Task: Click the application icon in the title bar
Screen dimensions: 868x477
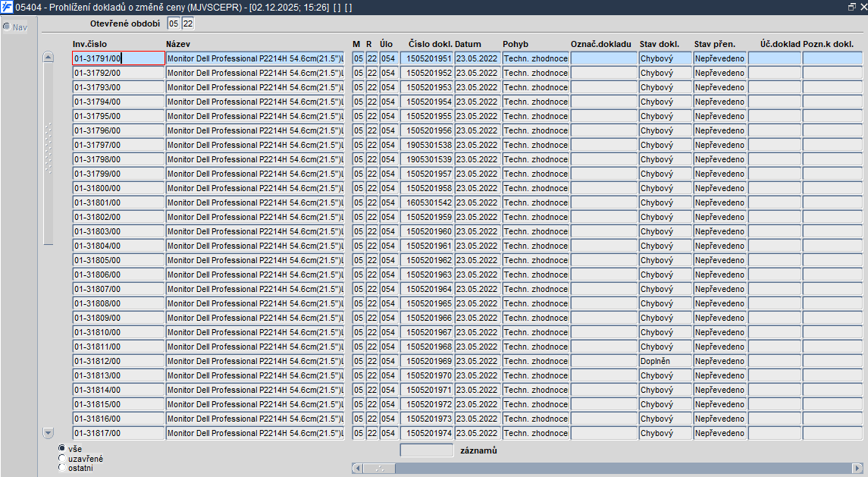Action: point(7,7)
